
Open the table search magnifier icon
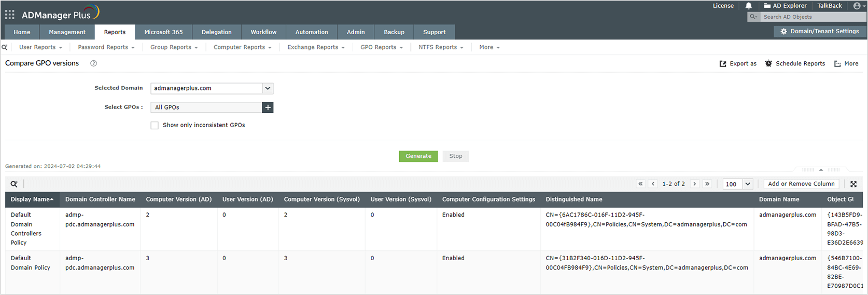[x=14, y=184]
